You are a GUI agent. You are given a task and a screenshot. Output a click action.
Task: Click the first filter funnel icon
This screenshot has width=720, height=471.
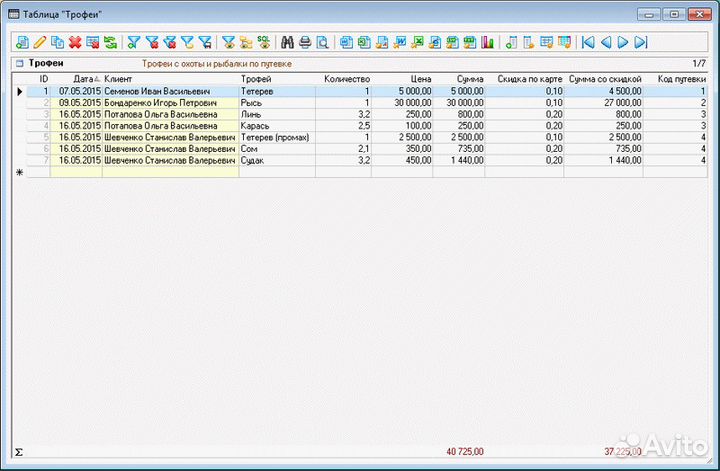[x=134, y=43]
